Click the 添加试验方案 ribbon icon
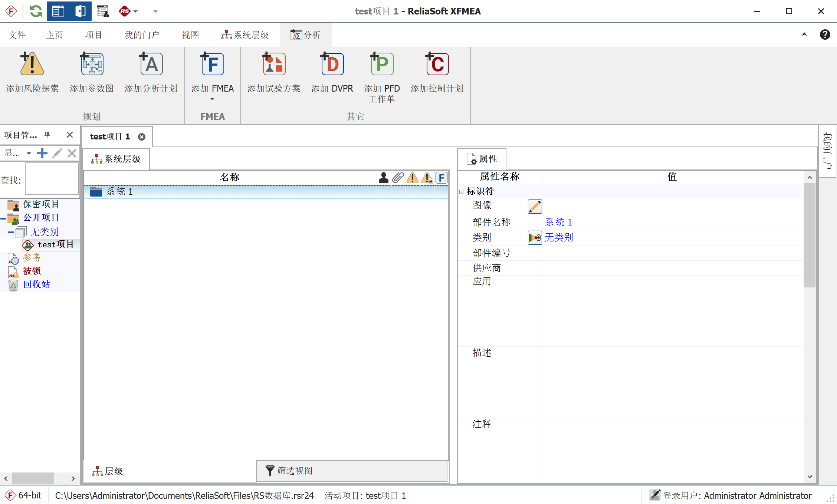 pyautogui.click(x=274, y=64)
